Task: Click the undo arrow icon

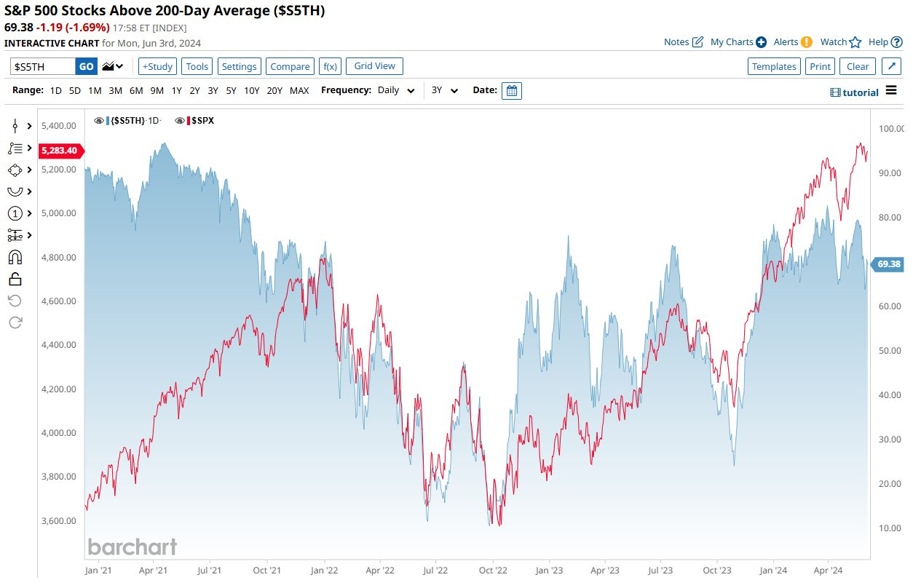Action: [15, 301]
